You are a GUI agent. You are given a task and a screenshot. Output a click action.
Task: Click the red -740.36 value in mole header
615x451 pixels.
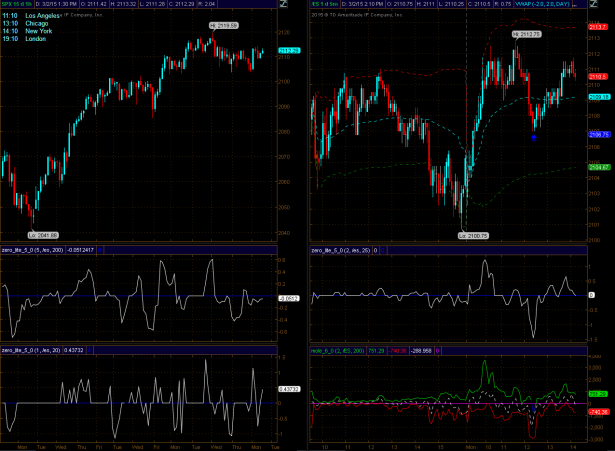tap(397, 351)
